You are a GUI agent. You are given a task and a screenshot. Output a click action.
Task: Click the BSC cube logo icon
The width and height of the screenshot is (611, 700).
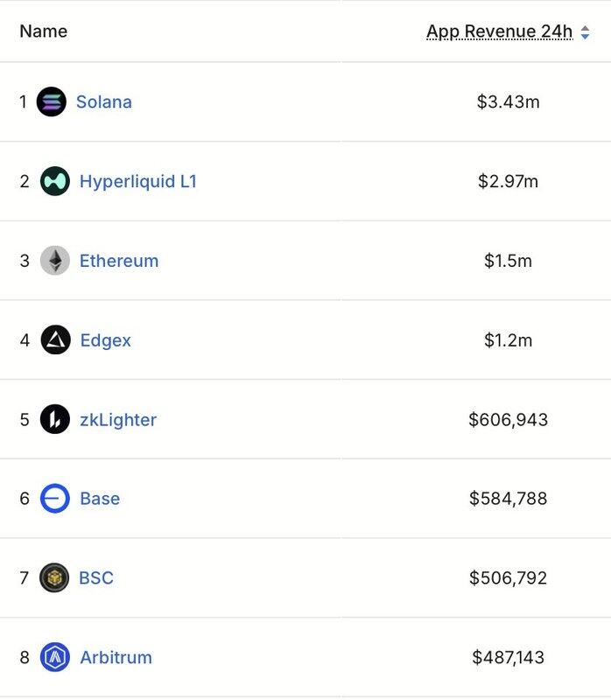(x=55, y=578)
